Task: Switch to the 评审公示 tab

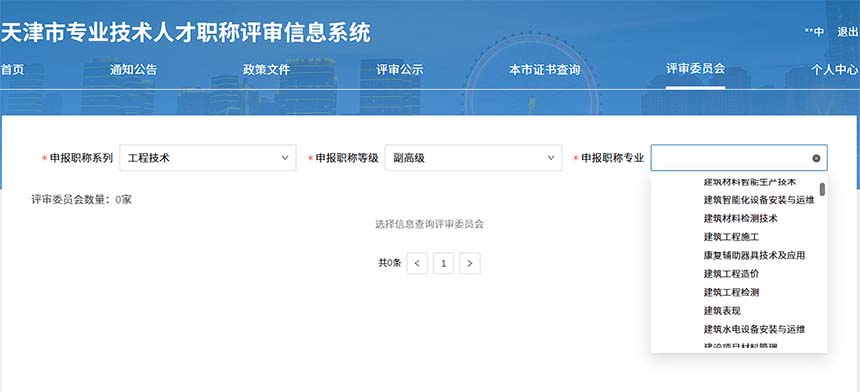Action: 399,70
